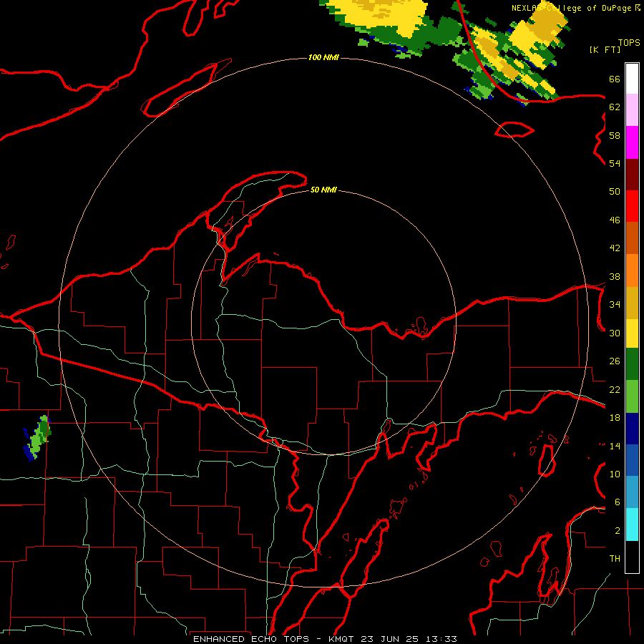Image resolution: width=644 pixels, height=644 pixels.
Task: Click legend value "58"
Action: 615,135
